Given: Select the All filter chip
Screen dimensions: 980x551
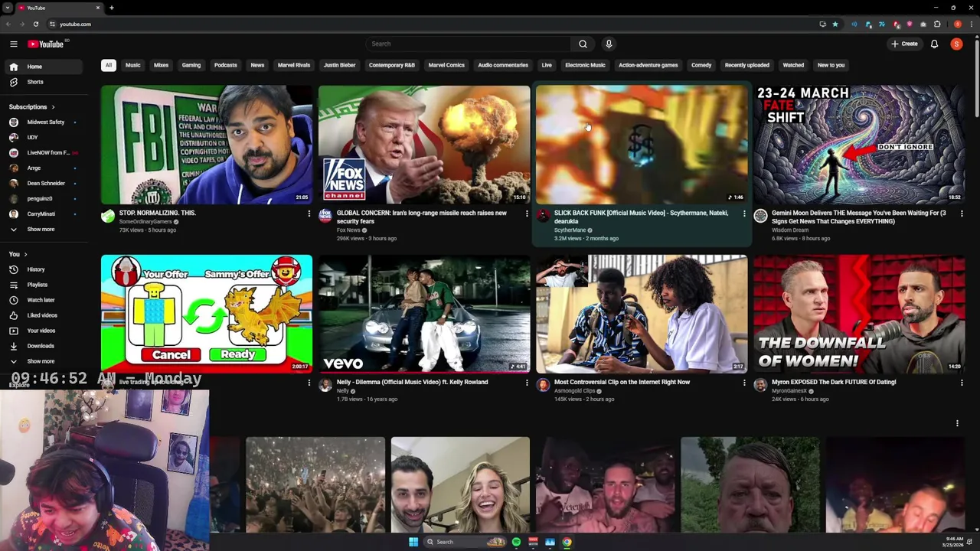Looking at the screenshot, I should [x=109, y=65].
